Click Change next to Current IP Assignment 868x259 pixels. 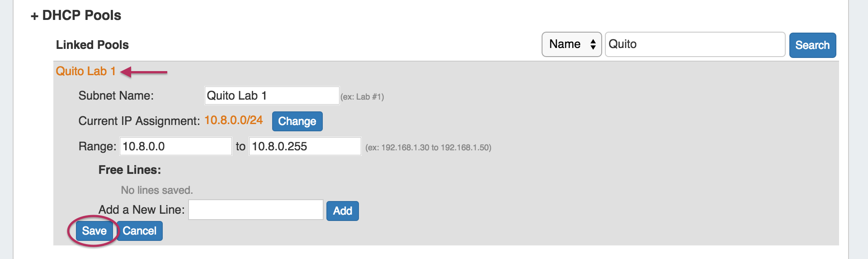click(297, 121)
